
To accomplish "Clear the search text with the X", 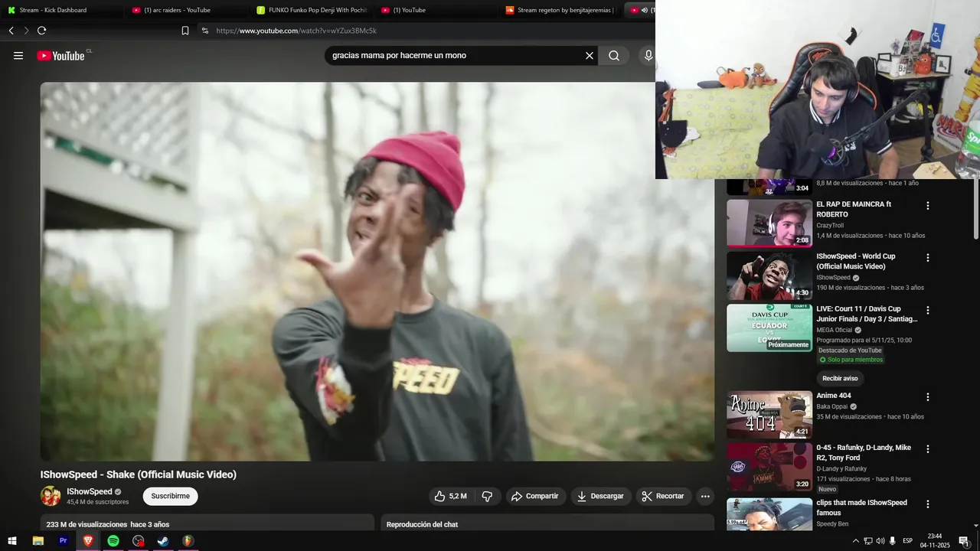I will 590,56.
